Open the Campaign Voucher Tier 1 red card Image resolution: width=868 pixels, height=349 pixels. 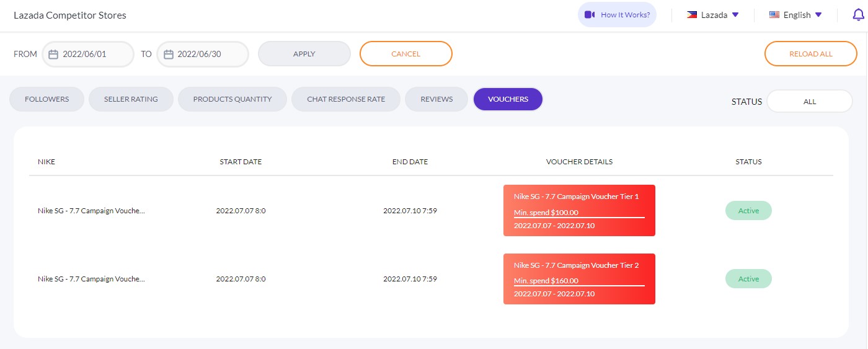[579, 211]
